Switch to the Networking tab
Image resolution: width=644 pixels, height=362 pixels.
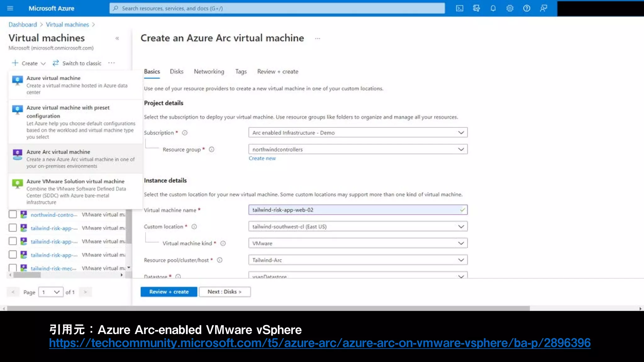click(209, 72)
